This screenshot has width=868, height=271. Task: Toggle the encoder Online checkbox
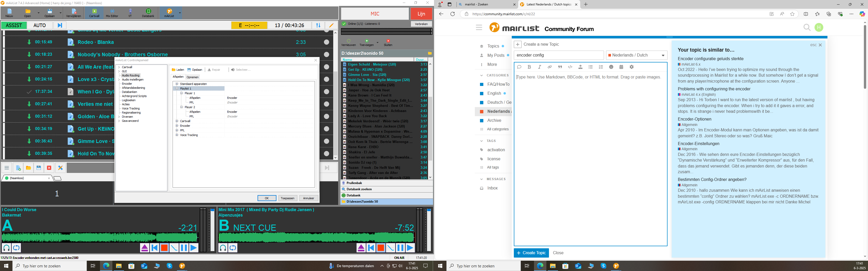click(344, 24)
